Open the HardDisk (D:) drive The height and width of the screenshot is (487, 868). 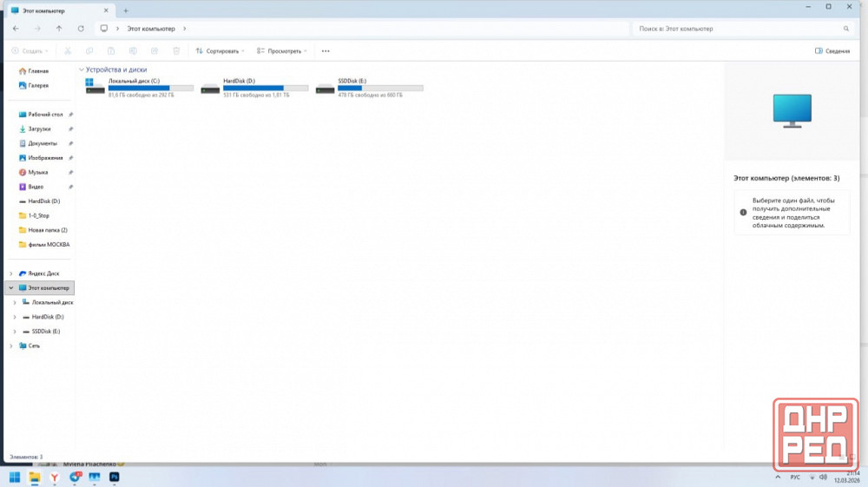point(210,88)
